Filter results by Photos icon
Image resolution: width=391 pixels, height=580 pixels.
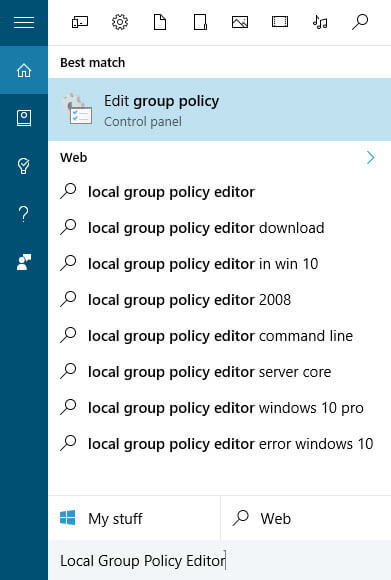tap(240, 22)
